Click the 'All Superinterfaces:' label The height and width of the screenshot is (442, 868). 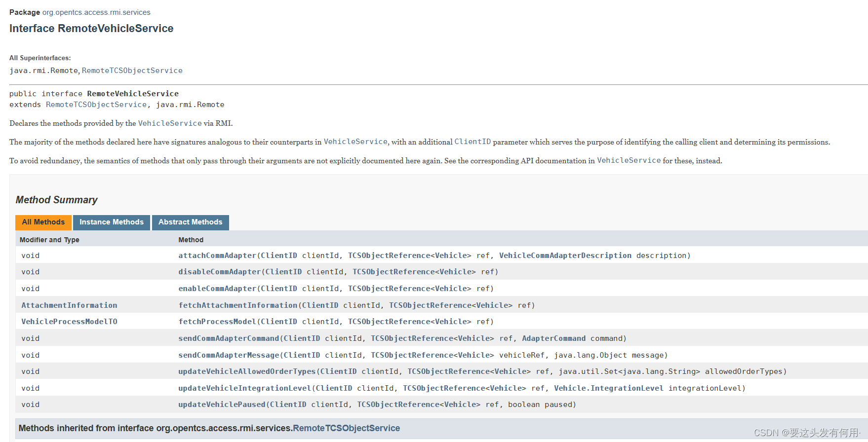point(40,58)
